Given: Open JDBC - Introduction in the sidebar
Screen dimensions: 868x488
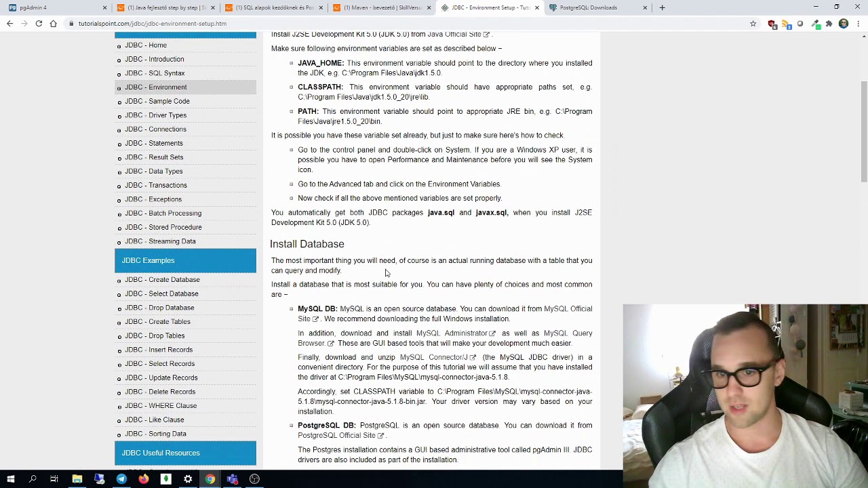Looking at the screenshot, I should [154, 59].
